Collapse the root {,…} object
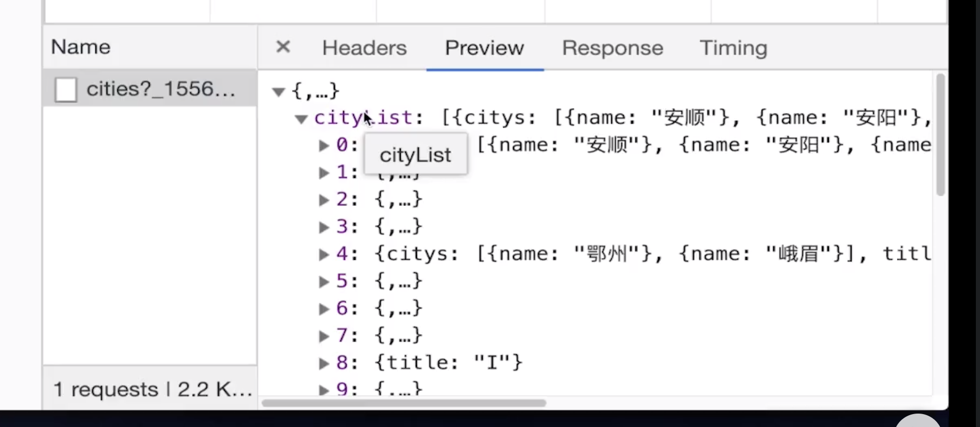The image size is (980, 427). pyautogui.click(x=279, y=92)
